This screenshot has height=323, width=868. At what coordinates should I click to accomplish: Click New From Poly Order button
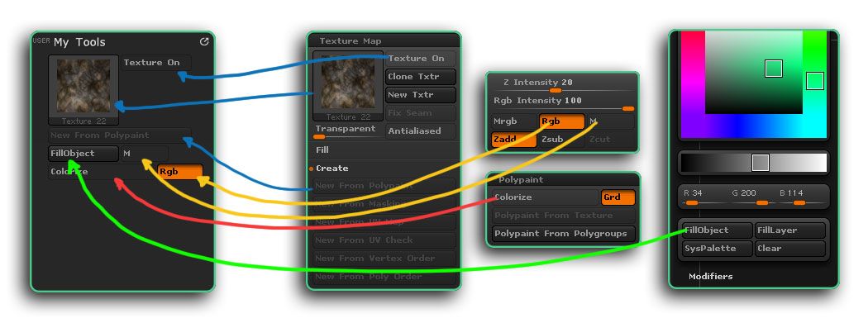384,277
